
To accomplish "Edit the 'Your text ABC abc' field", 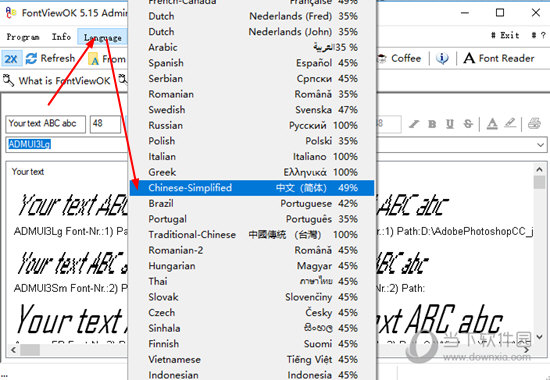I will click(46, 124).
